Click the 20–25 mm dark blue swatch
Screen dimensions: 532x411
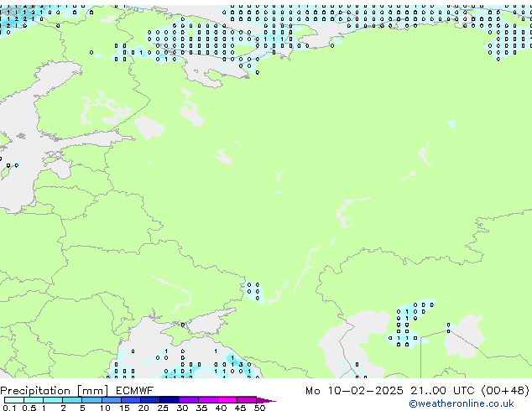point(149,400)
